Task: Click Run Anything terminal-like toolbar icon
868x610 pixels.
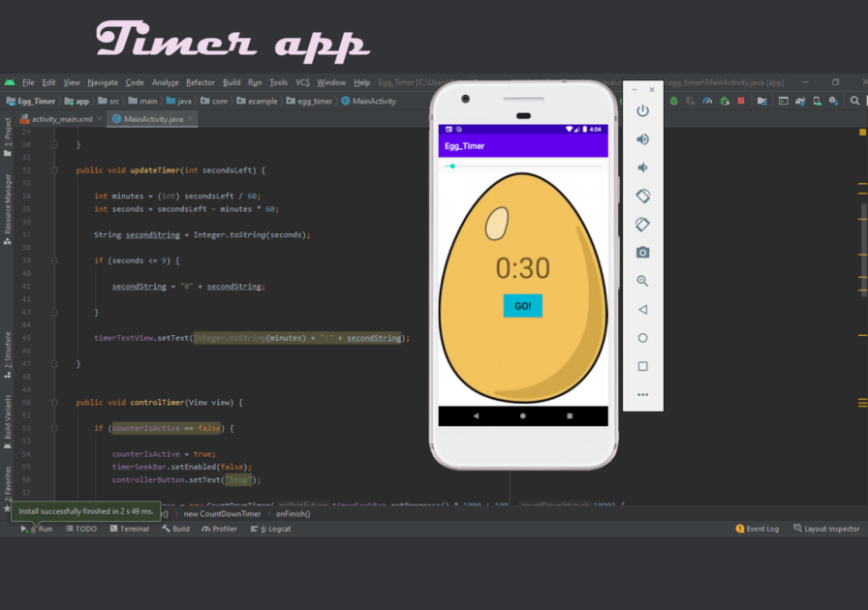Action: [783, 101]
